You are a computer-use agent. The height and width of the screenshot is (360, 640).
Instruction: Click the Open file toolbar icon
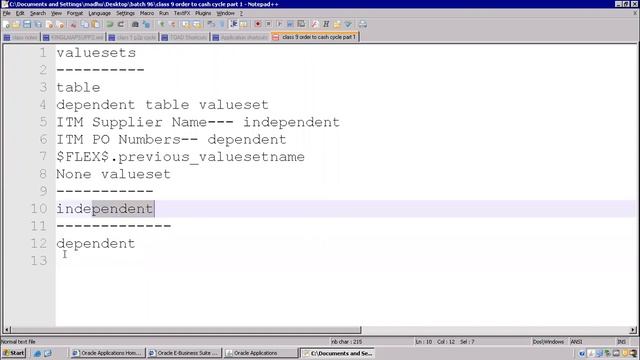(x=16, y=24)
